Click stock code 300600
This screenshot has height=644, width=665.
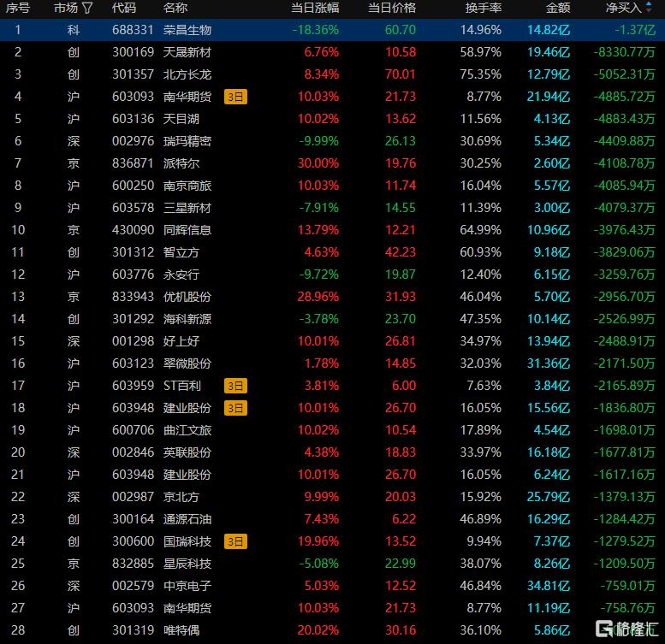133,541
